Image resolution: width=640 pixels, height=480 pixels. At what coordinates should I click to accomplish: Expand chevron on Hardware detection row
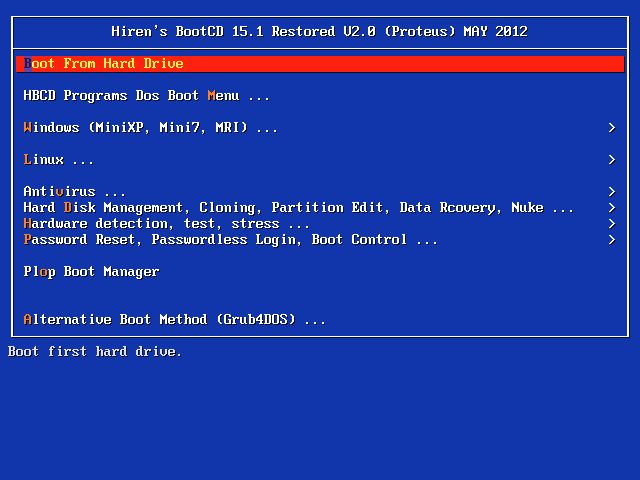(x=611, y=223)
